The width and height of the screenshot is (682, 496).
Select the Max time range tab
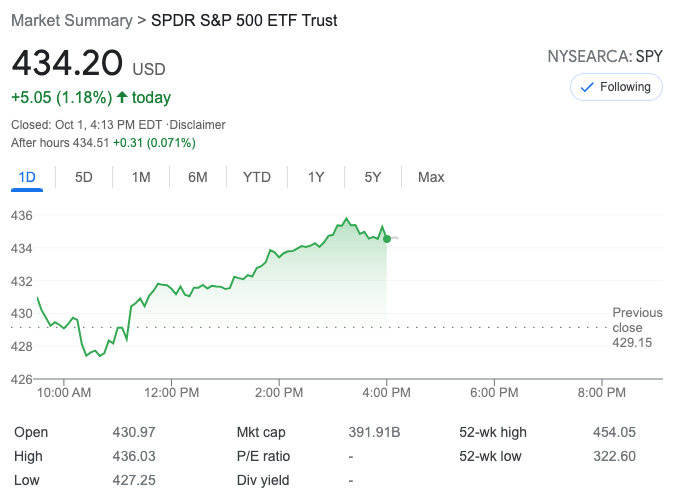(431, 177)
